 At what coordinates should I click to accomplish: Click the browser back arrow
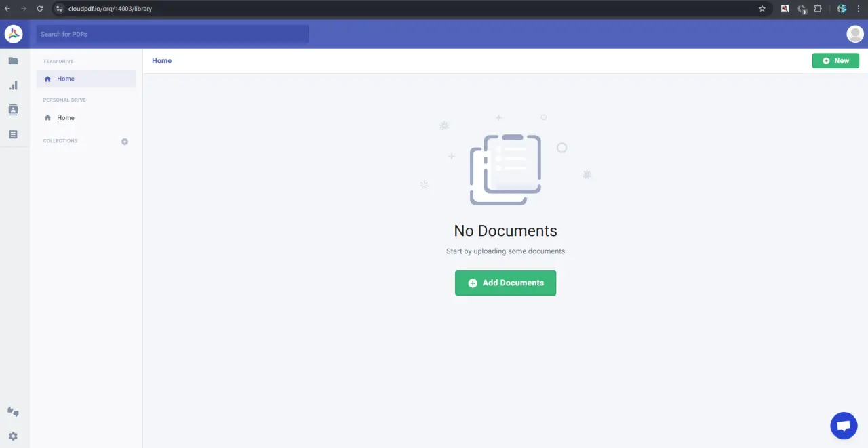pos(7,9)
